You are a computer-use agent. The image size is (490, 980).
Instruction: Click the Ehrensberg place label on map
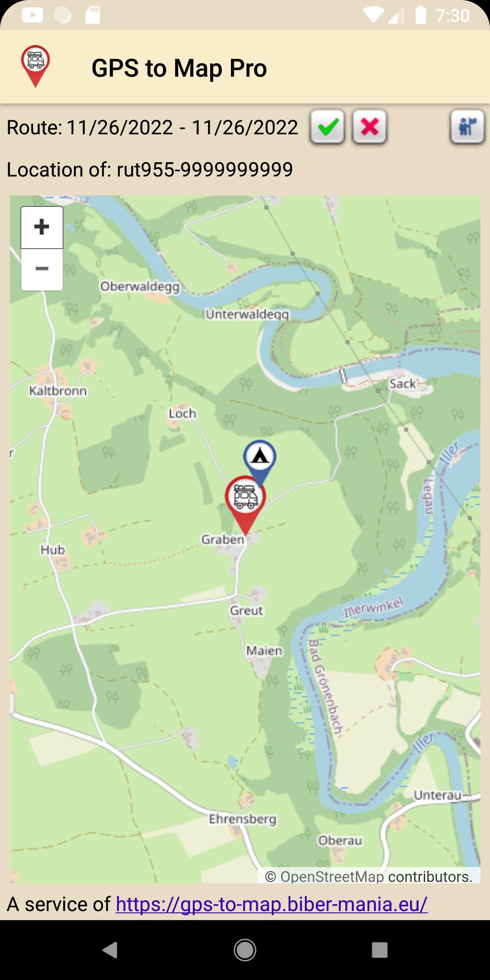coord(243,819)
